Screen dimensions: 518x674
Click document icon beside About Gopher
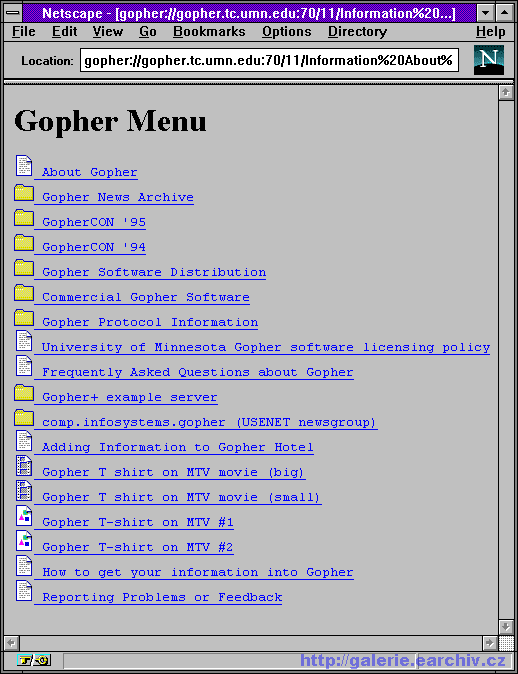(24, 165)
